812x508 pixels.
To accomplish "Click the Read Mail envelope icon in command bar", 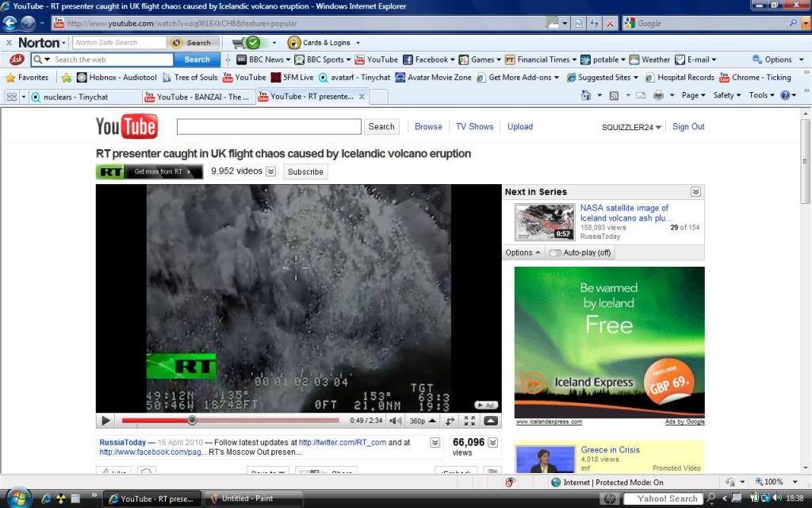I will [641, 95].
